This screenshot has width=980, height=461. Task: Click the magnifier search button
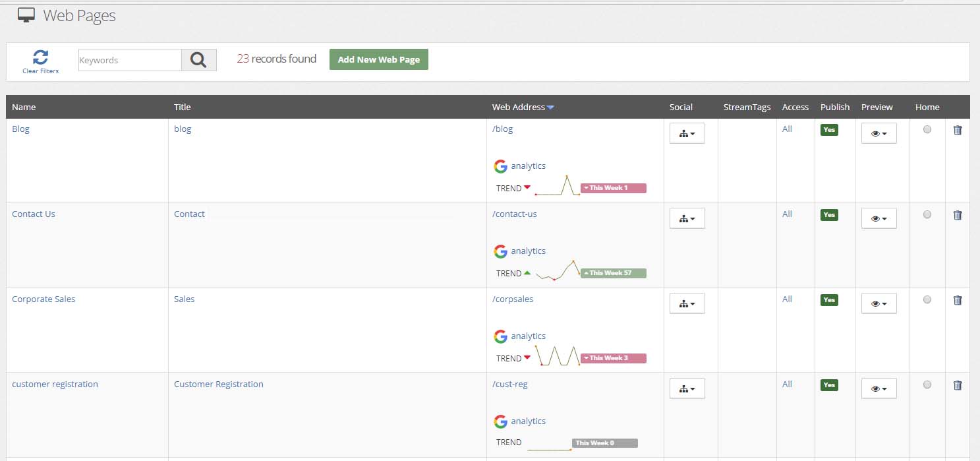[199, 60]
